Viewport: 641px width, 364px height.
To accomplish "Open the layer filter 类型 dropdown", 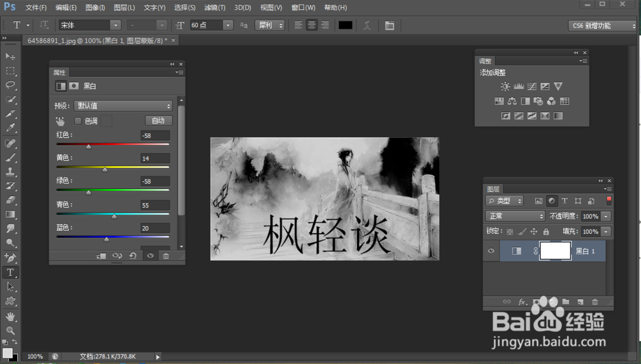I will pos(505,201).
